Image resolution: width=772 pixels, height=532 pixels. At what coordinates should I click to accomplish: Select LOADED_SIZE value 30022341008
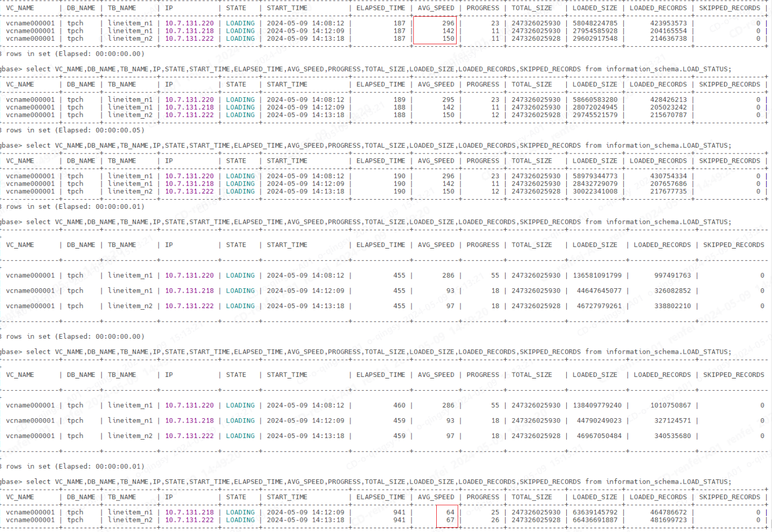[595, 191]
